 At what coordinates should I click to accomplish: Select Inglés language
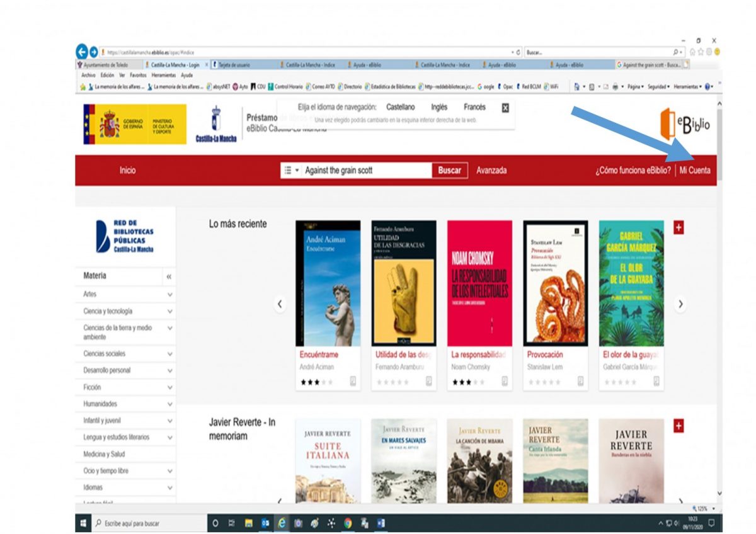[x=439, y=107]
